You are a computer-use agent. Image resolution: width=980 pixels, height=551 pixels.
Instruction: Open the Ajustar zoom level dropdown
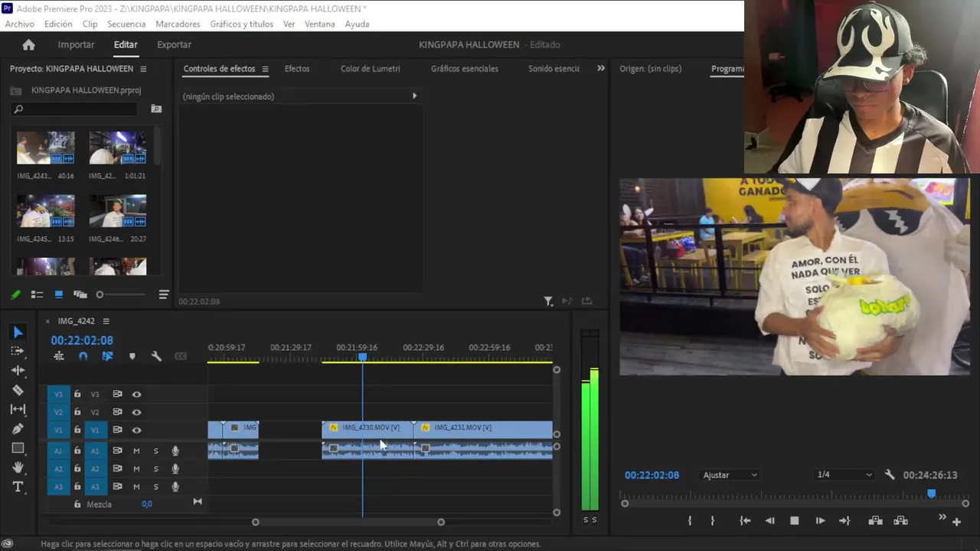point(730,475)
